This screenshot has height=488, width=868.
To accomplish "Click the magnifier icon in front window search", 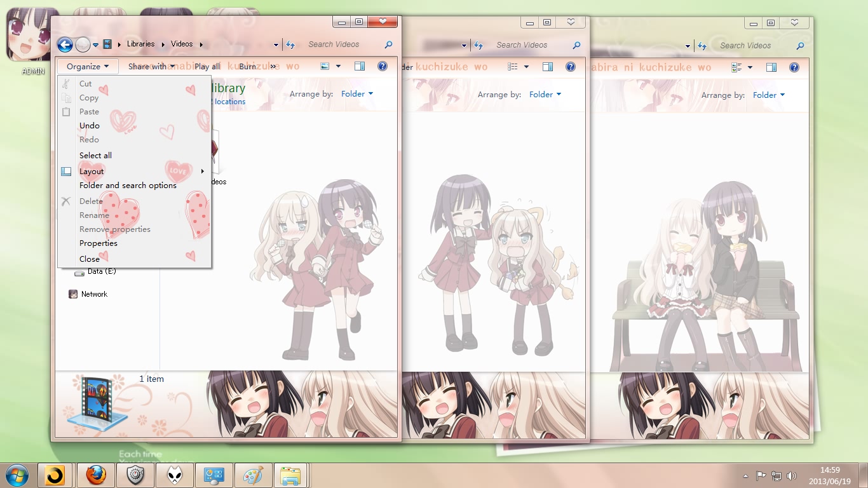I will tap(388, 44).
